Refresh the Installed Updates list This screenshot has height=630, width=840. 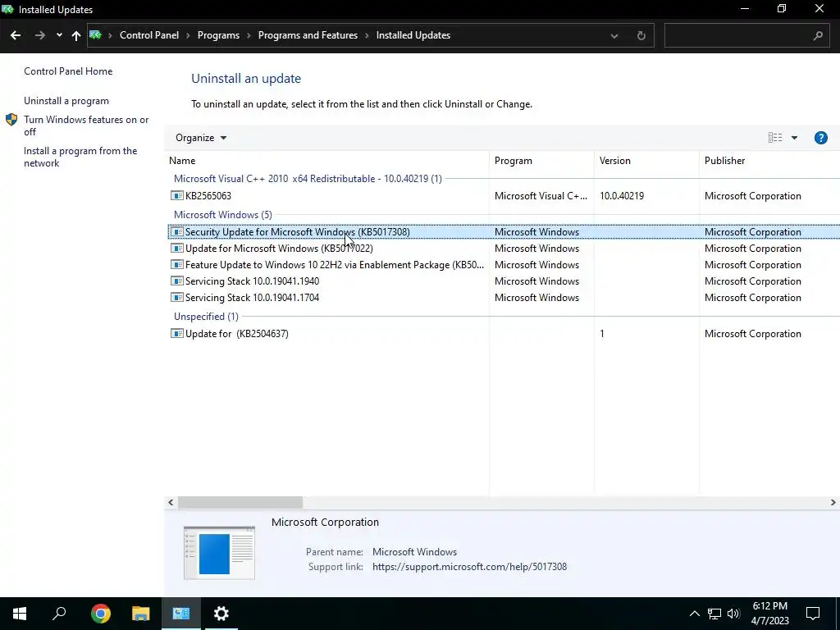click(641, 36)
